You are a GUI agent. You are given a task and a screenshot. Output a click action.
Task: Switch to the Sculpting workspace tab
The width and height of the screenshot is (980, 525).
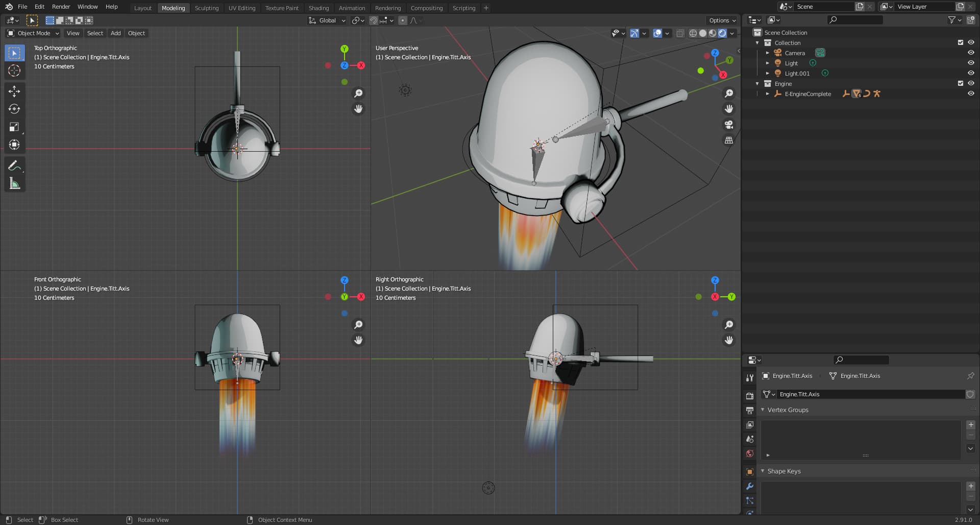coord(206,8)
